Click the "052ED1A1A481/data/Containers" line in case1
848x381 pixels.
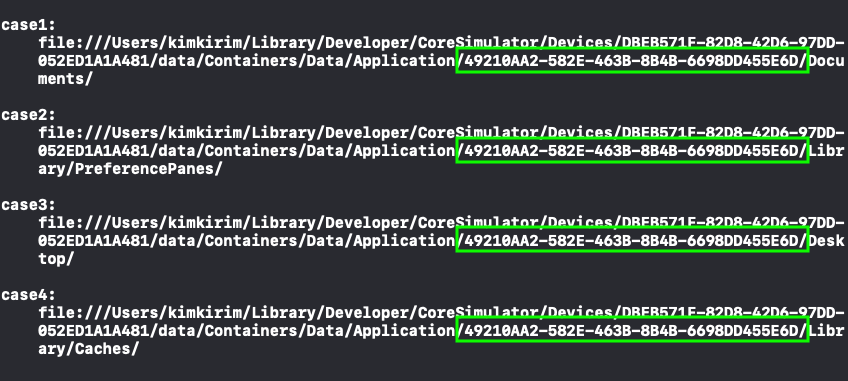441,61
